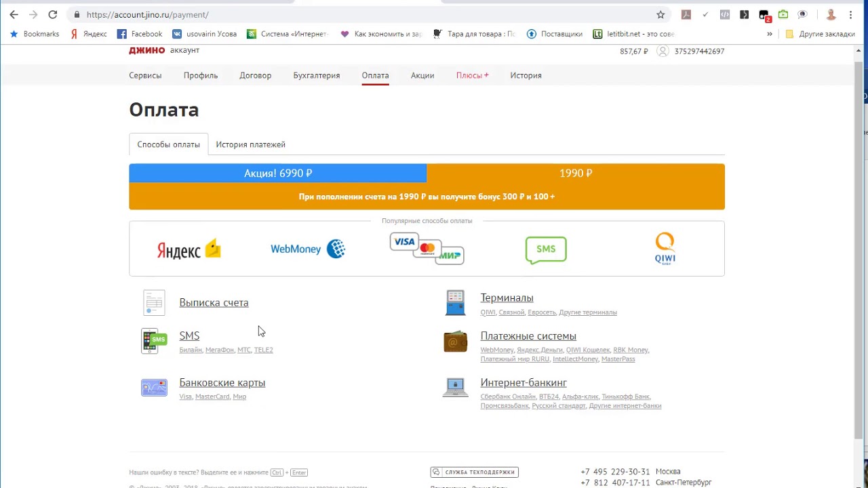868x488 pixels.
Task: Select the Способы оплаты tab
Action: 169,144
